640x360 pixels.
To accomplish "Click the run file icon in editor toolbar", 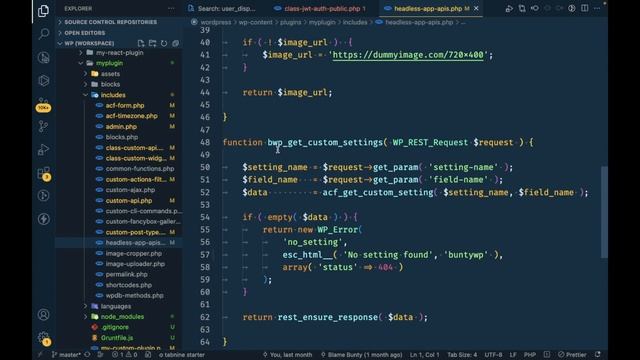I will click(x=509, y=9).
